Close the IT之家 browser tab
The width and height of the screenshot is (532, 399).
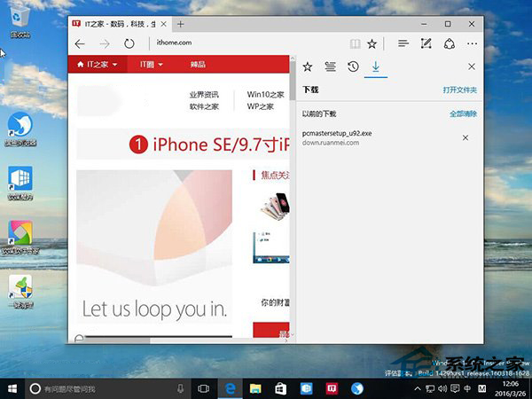point(163,24)
